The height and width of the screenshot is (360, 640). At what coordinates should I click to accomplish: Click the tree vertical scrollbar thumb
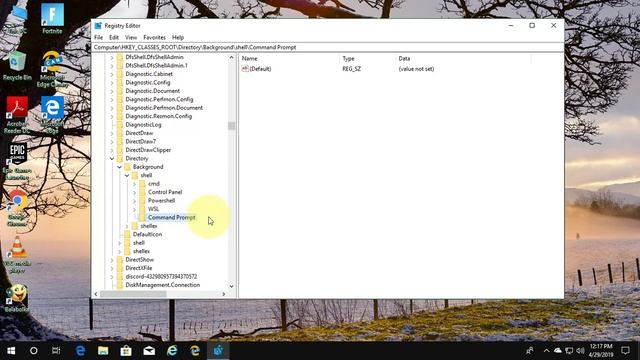pyautogui.click(x=231, y=126)
